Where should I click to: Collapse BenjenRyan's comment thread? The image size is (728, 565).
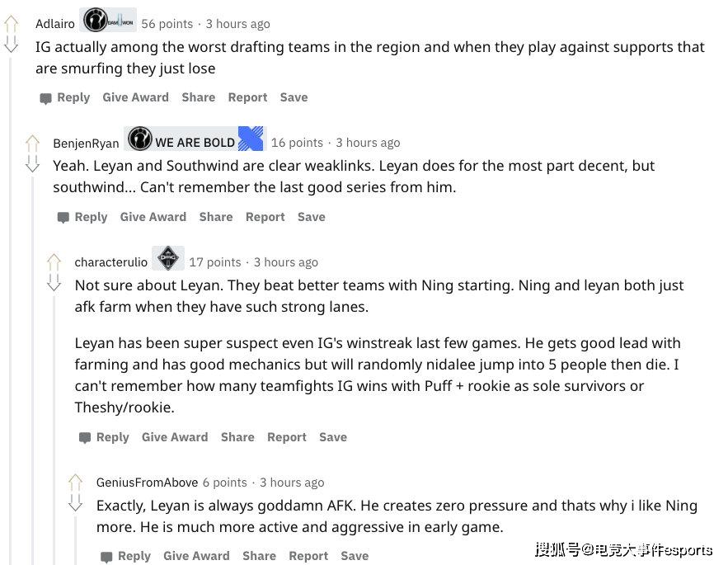(31, 206)
